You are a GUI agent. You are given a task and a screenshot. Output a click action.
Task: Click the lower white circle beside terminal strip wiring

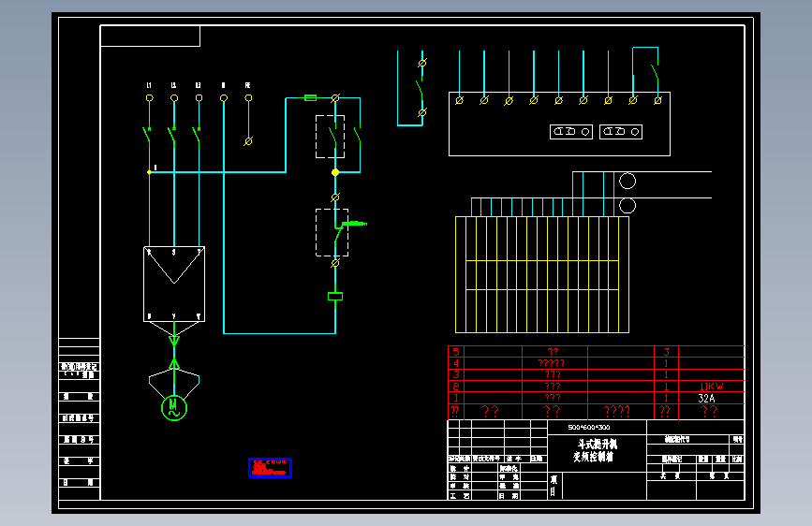coord(627,206)
